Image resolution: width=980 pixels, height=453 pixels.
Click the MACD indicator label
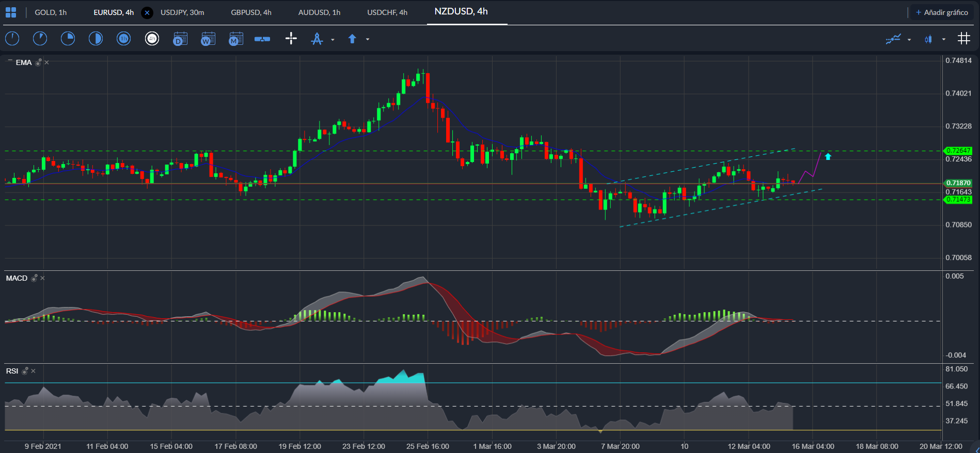coord(17,278)
